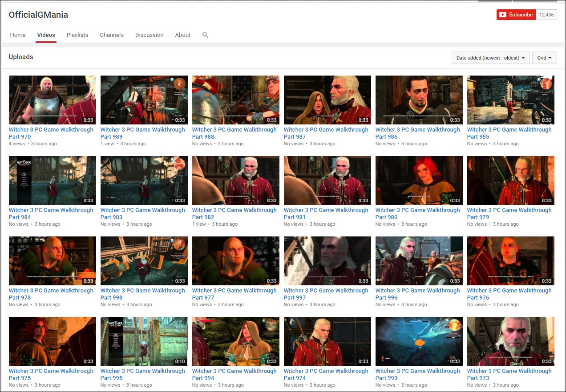Play the Part 986 thumbnail

coord(419,100)
